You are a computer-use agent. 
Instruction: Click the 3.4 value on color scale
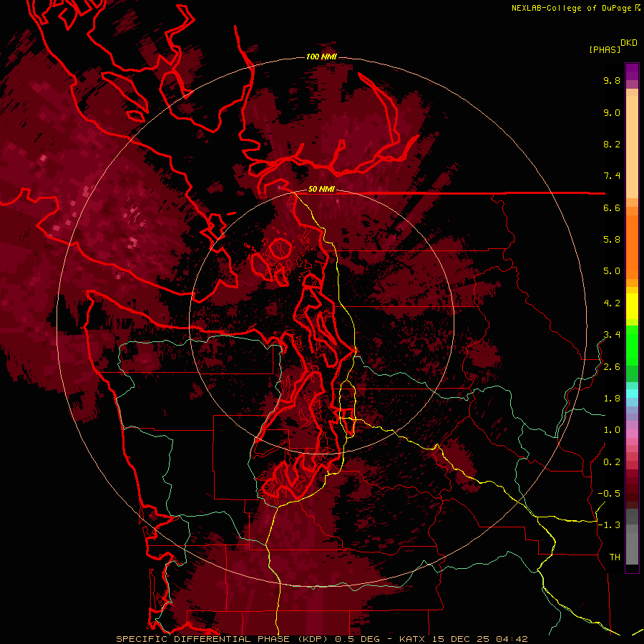pos(612,335)
